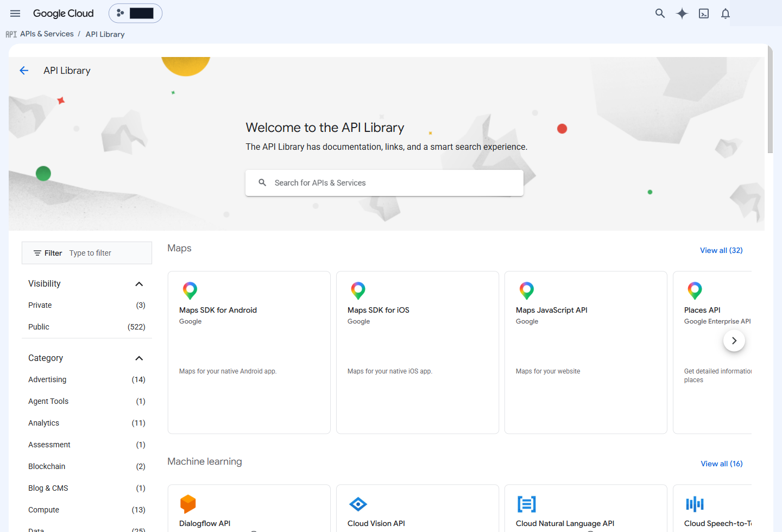Focus the Search for APIs & Services field
782x532 pixels.
click(384, 183)
